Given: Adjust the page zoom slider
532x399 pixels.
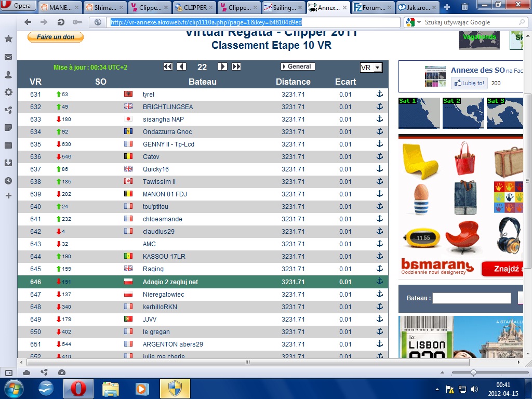Looking at the screenshot, I should tap(473, 373).
